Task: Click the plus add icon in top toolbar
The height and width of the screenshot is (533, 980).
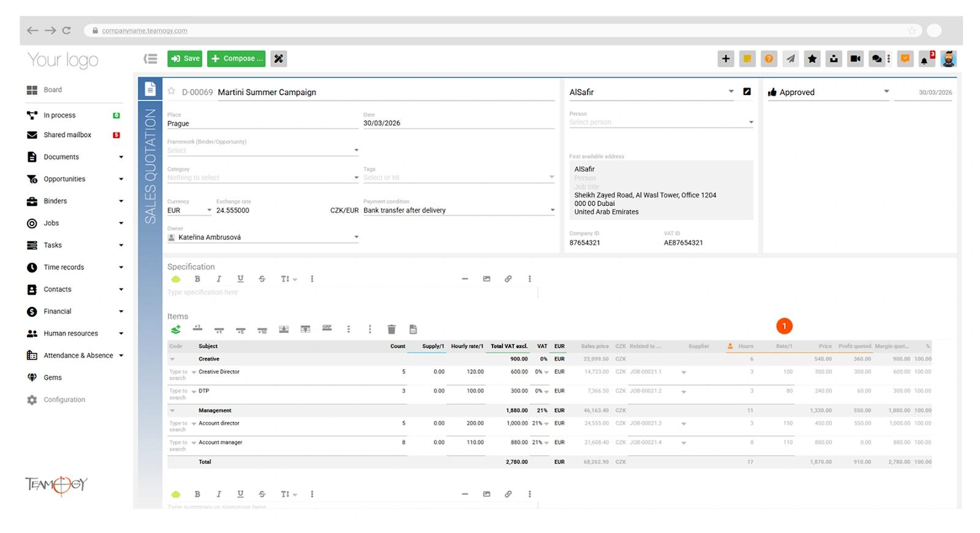Action: pyautogui.click(x=726, y=59)
